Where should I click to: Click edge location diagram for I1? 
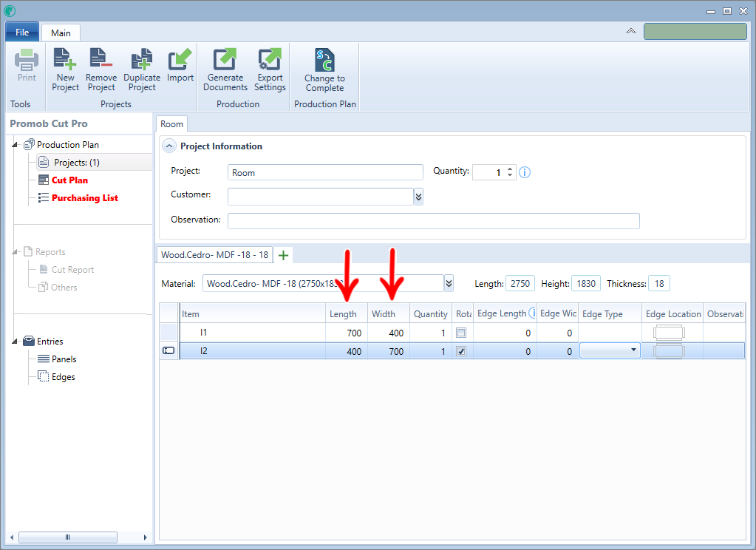click(x=670, y=333)
